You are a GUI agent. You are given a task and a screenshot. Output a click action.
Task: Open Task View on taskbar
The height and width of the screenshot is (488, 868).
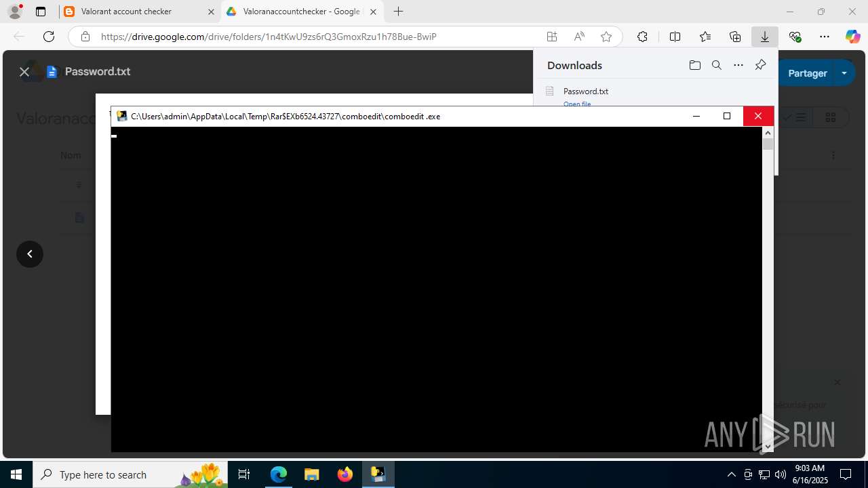[x=244, y=474]
